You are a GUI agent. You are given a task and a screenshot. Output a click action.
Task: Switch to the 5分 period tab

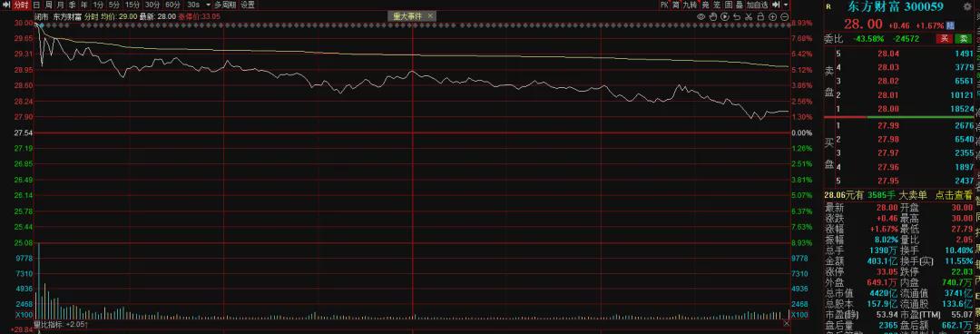(113, 5)
